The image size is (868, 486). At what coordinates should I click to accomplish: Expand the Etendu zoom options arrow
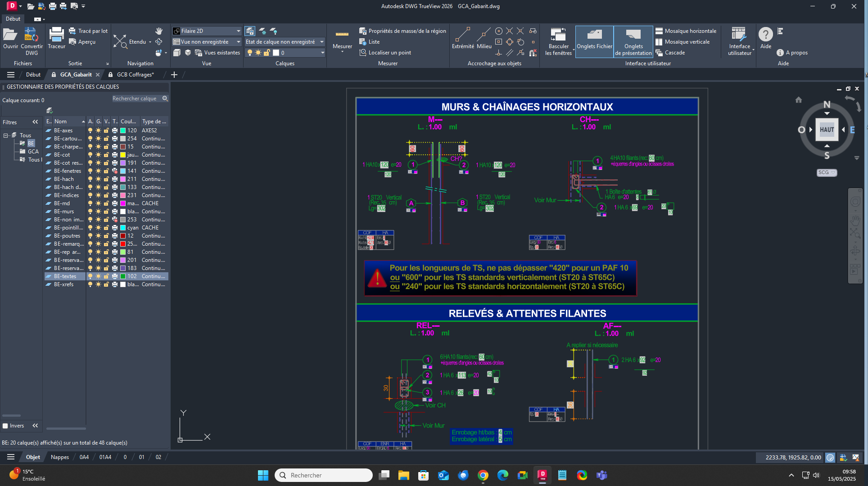tap(150, 42)
